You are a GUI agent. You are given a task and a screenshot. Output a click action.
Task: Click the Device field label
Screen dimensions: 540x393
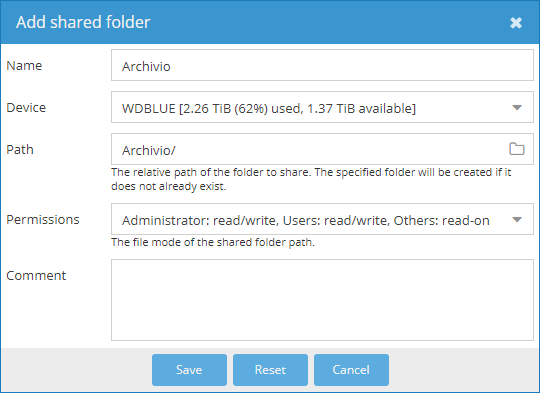[26, 107]
